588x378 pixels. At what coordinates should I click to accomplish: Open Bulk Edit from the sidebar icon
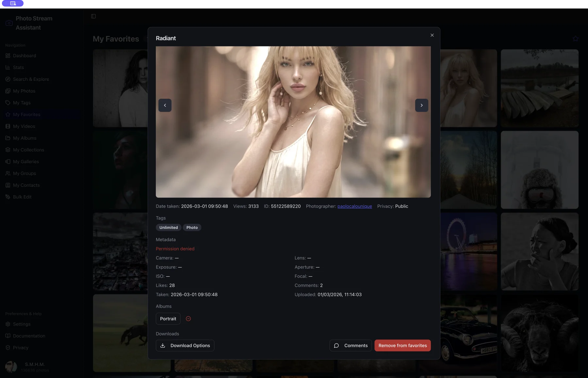8,197
